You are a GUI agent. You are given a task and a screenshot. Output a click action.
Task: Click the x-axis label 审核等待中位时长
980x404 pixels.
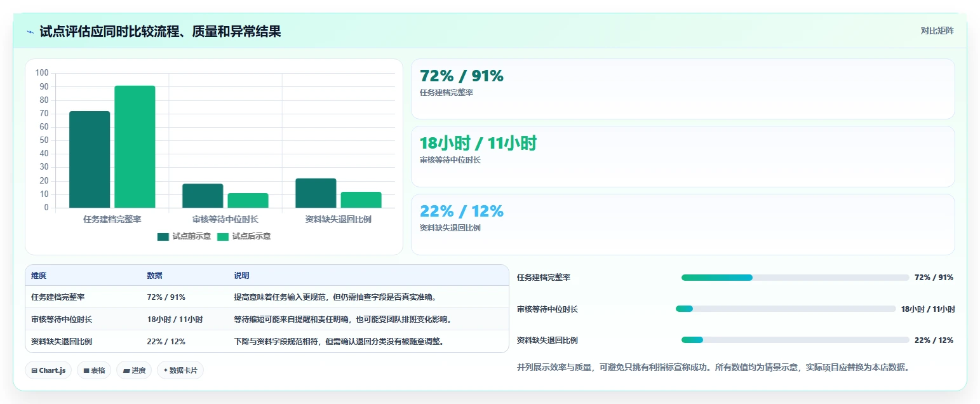225,219
